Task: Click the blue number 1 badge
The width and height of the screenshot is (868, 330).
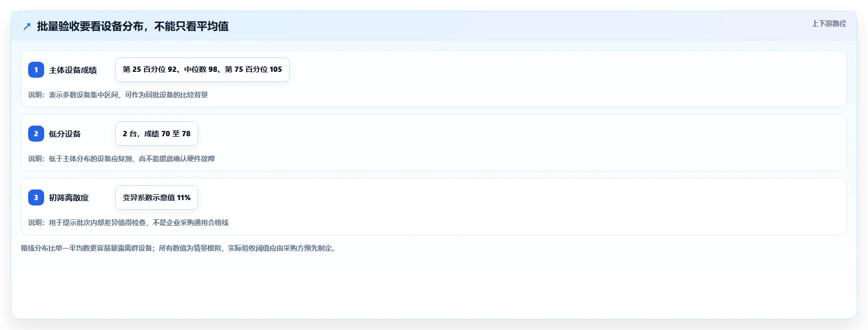Action: pyautogui.click(x=36, y=70)
